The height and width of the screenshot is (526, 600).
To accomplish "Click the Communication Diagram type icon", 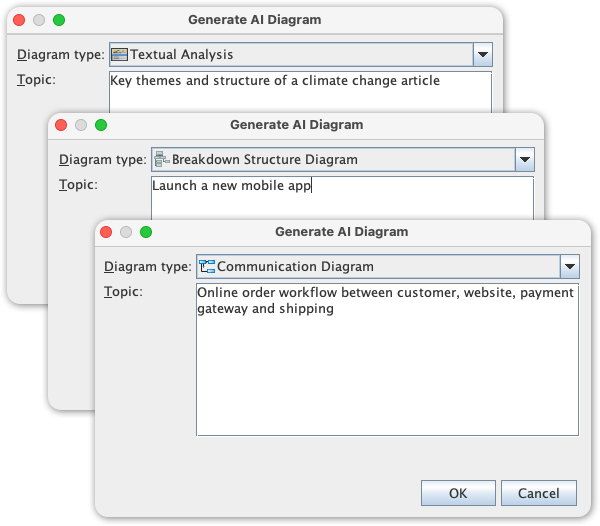I will point(207,266).
